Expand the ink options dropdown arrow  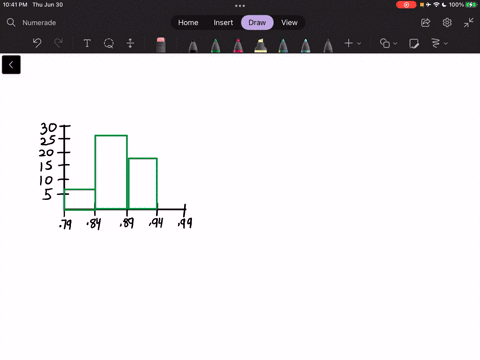coord(446,43)
